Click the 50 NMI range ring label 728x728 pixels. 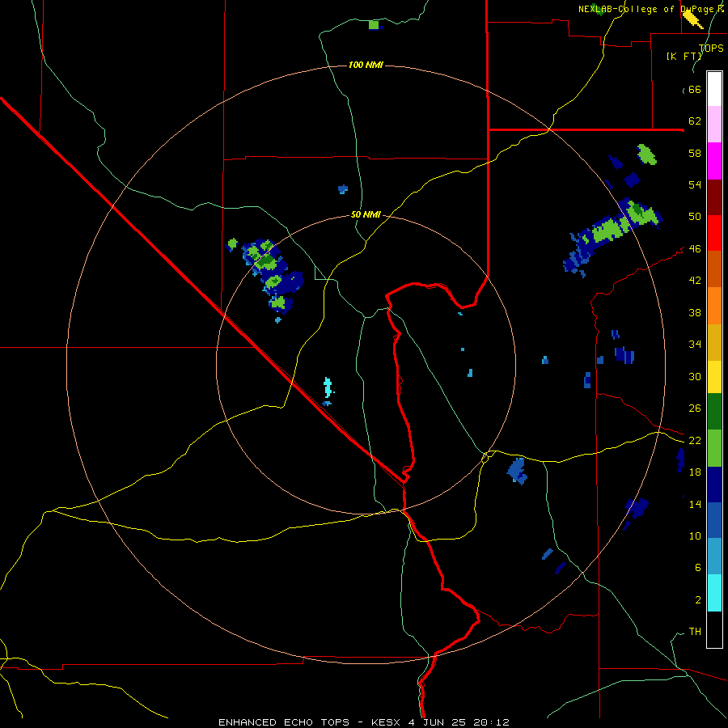coord(366,214)
